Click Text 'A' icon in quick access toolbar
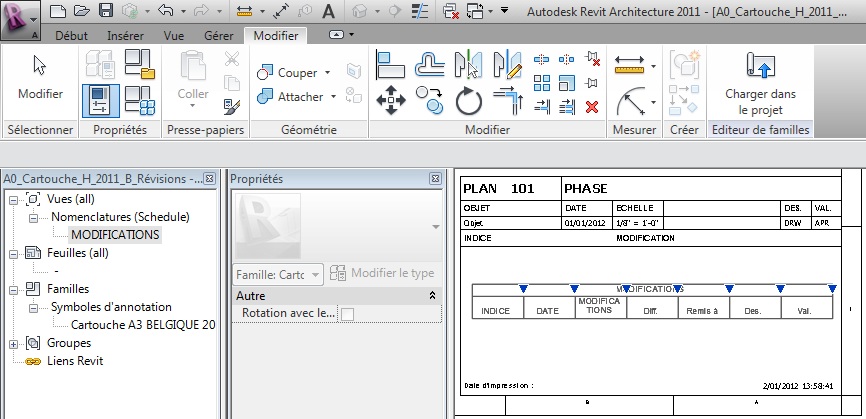Image resolution: width=866 pixels, height=419 pixels. pos(329,10)
